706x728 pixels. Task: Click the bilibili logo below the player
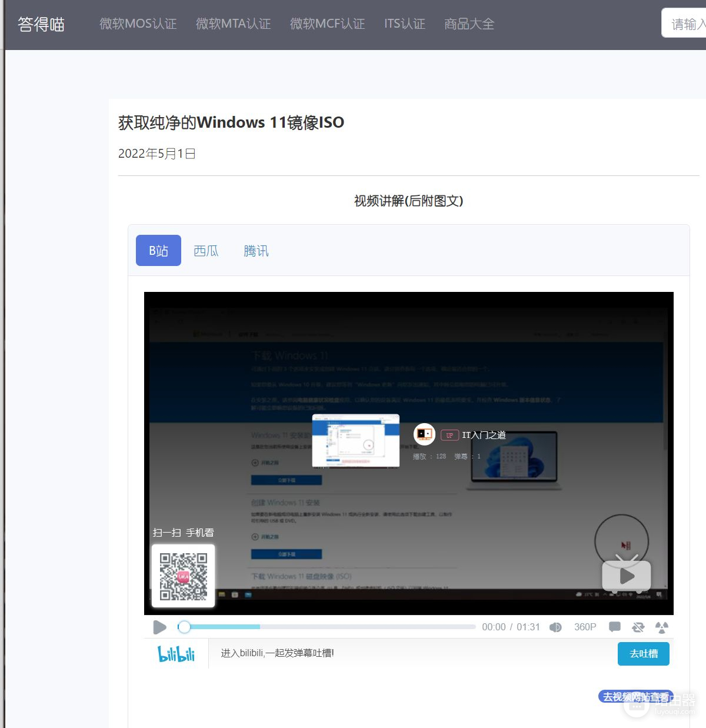(176, 654)
